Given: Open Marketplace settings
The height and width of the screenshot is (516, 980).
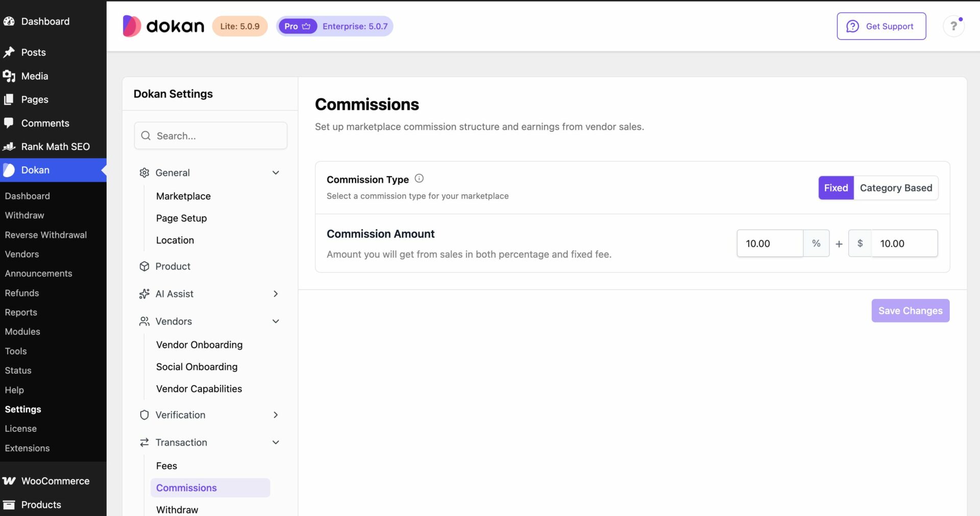Looking at the screenshot, I should [x=183, y=196].
